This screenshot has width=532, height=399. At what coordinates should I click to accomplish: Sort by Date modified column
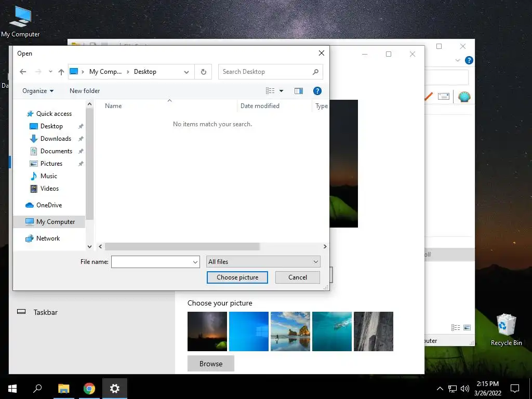[x=260, y=106]
